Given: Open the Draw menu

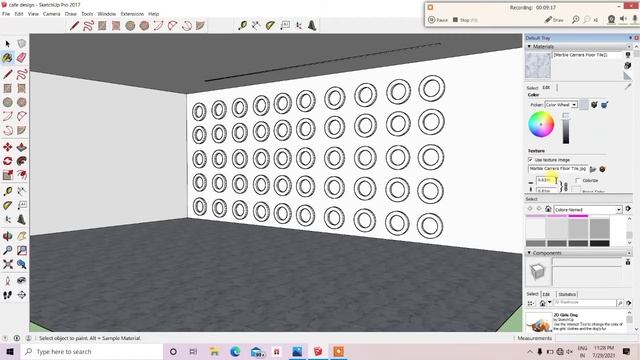Looking at the screenshot, I should 71,14.
